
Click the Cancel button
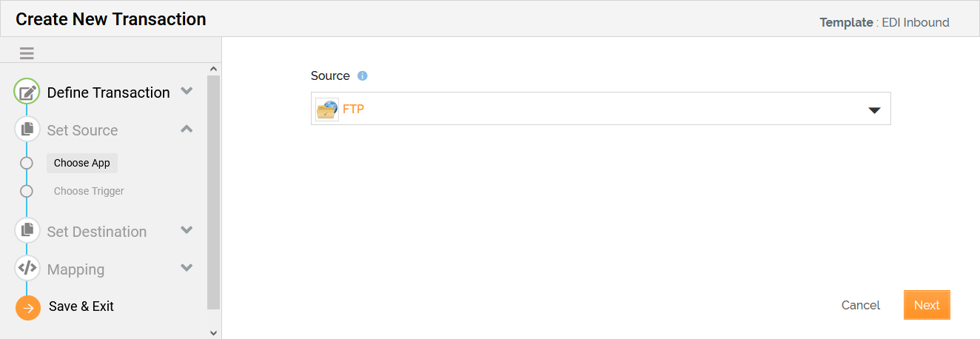(x=861, y=305)
